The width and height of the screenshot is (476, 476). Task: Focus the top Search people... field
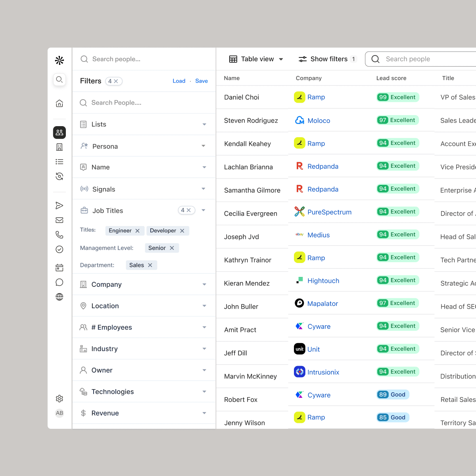[144, 59]
